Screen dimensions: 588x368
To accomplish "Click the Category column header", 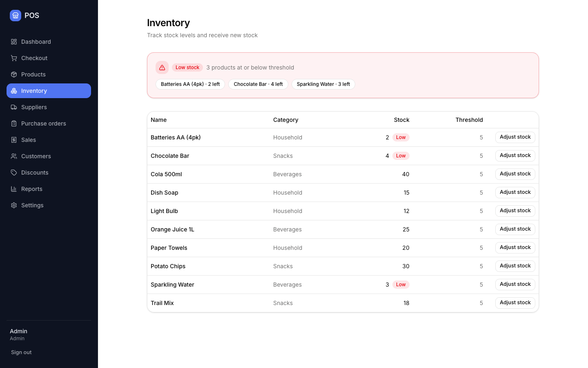I will tap(286, 120).
